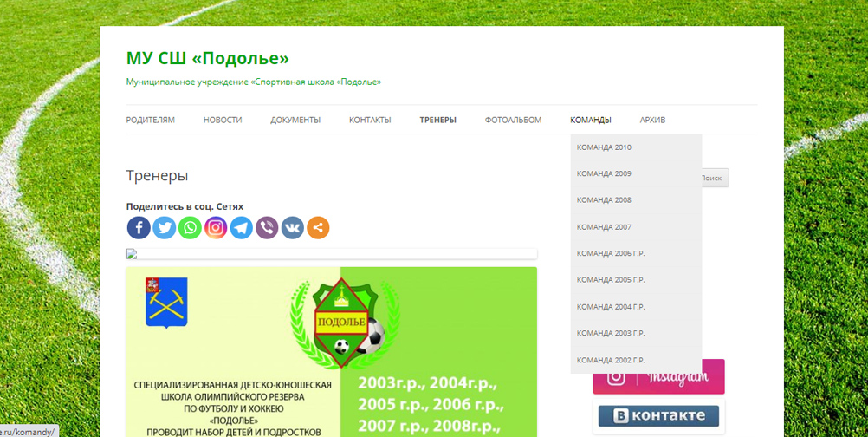Open the orange more-sharing icon

318,228
